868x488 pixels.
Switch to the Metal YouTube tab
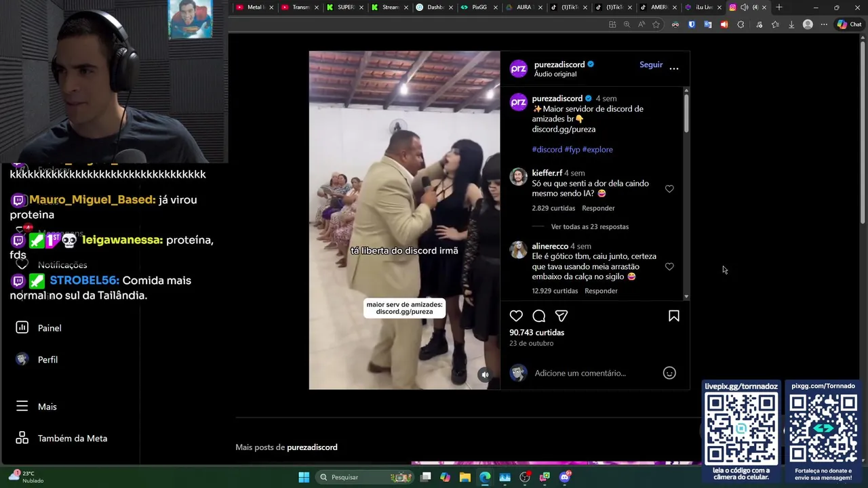255,7
